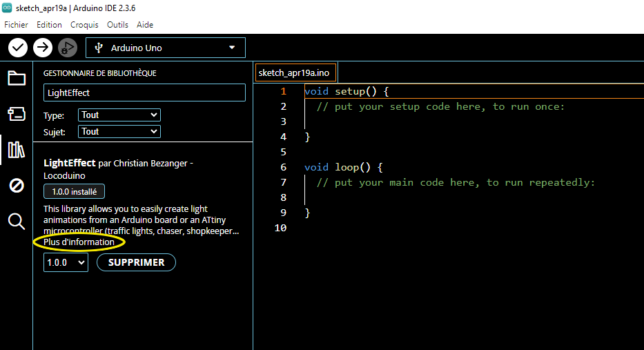644x350 pixels.
Task: Expand the Arduino Uno board selector
Action: pos(166,48)
